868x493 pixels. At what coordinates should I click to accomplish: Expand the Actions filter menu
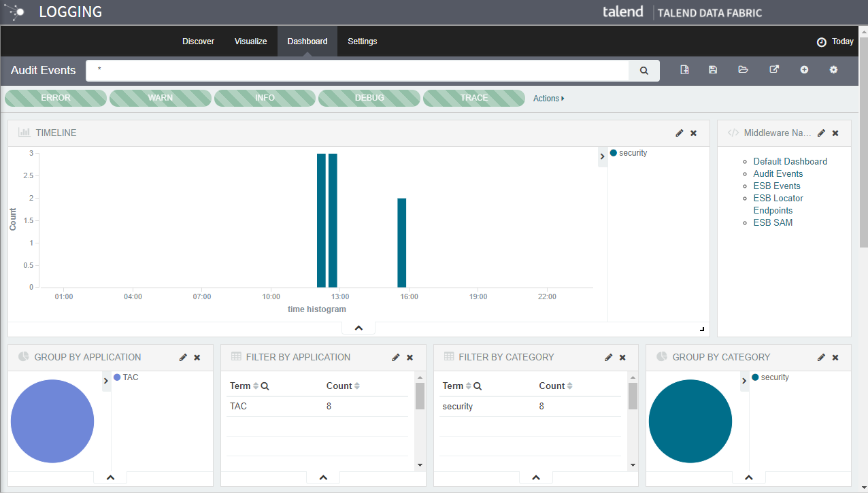coord(548,99)
